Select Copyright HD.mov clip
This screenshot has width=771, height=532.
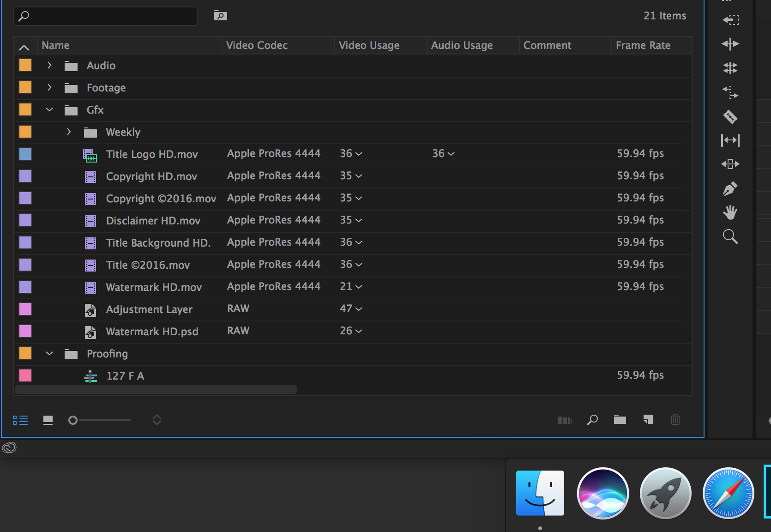(151, 176)
